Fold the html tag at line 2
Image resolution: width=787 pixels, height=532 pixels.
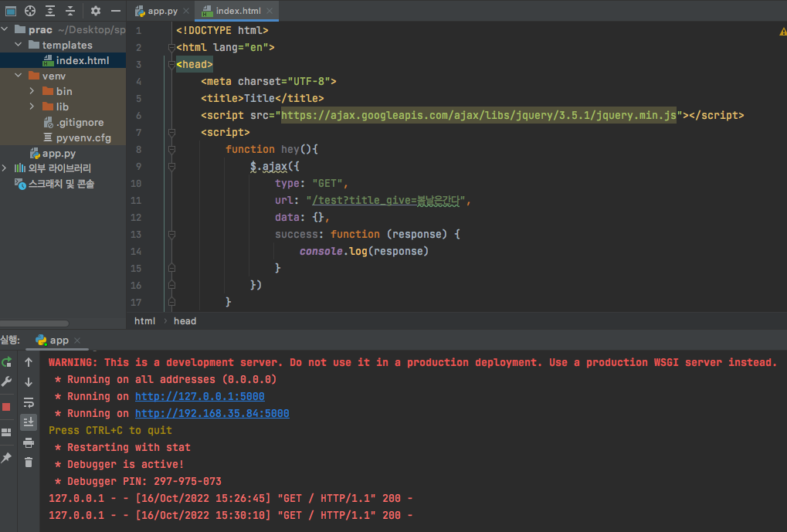(171, 48)
